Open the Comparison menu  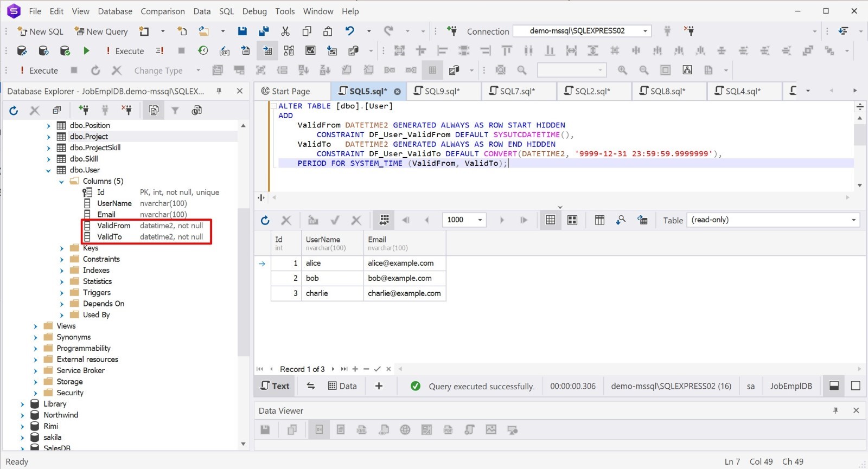click(163, 11)
